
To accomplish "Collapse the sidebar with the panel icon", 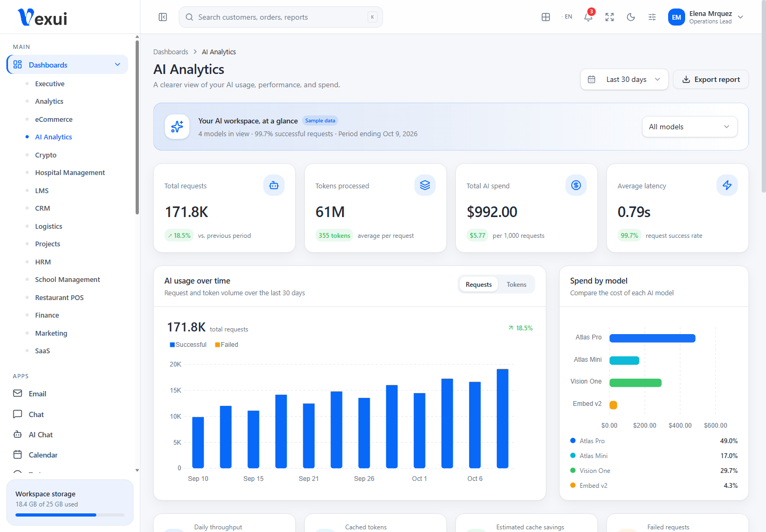I will (163, 17).
